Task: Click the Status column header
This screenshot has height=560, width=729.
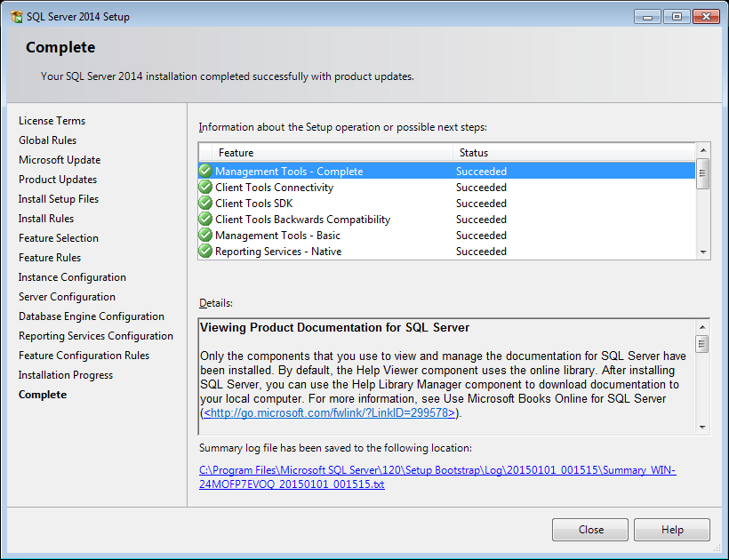Action: tap(573, 152)
